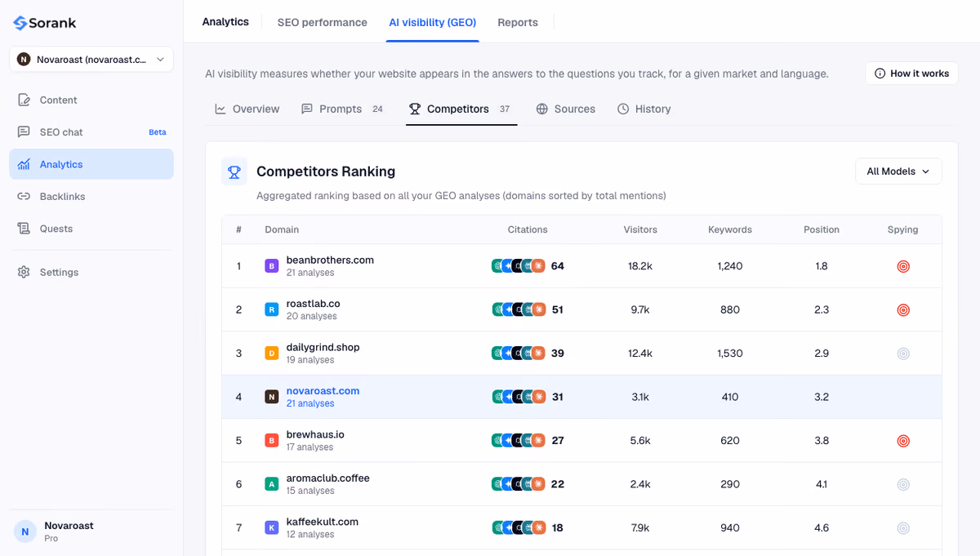Enable spying on dailygrind.shop
Viewport: 980px width, 556px height.
pyautogui.click(x=903, y=354)
